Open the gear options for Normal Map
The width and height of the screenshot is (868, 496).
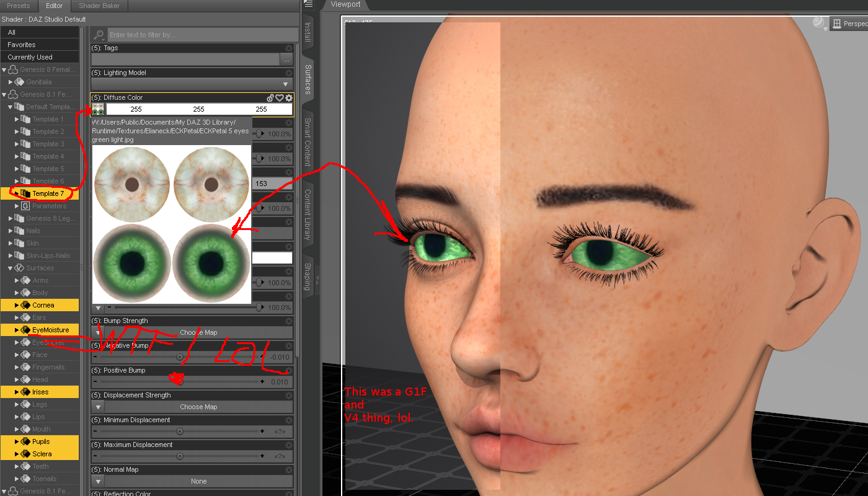[288, 469]
